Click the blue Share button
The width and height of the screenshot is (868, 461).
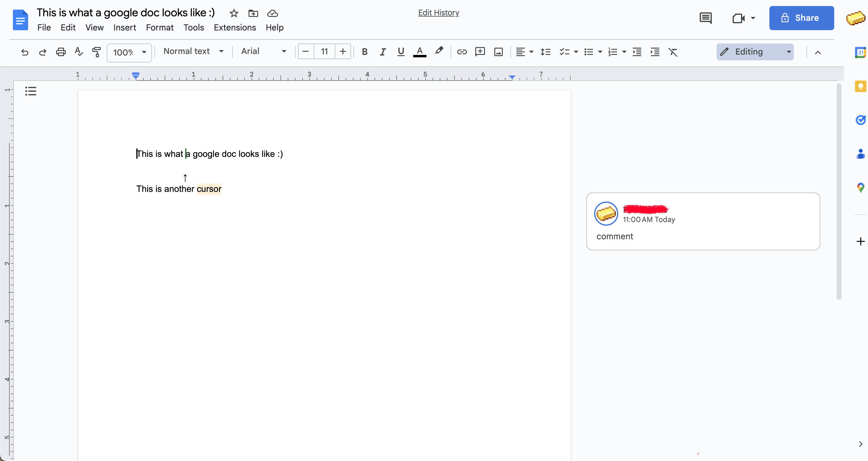click(x=801, y=18)
